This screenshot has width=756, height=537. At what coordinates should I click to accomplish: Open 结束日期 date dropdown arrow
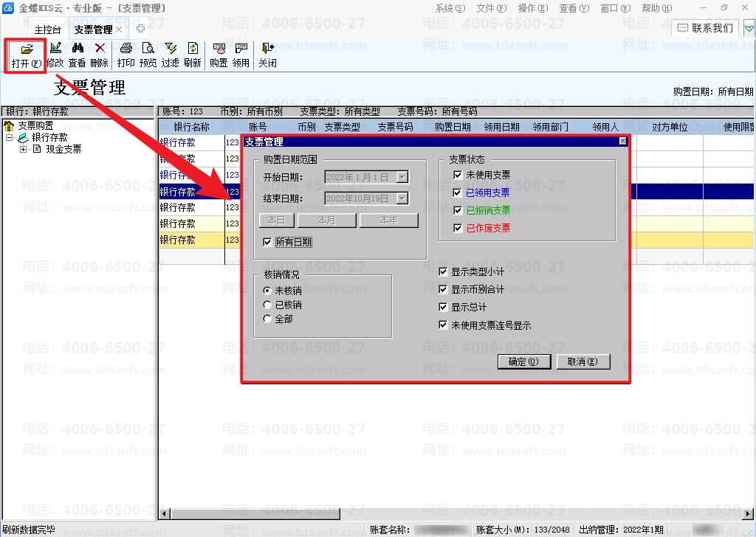[402, 198]
